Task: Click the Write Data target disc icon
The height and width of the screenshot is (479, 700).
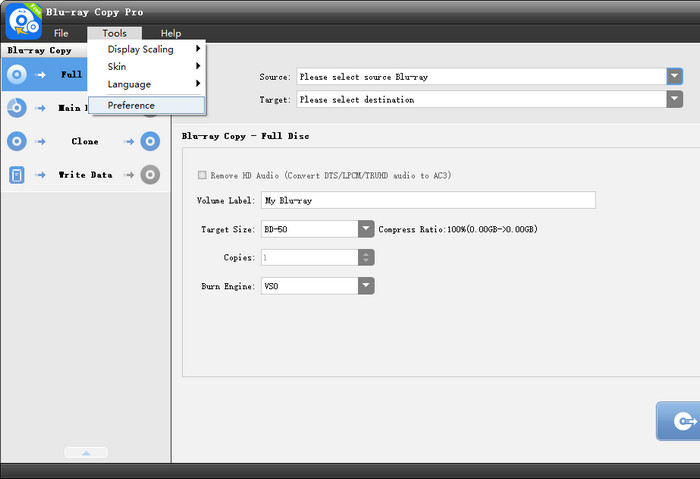Action: tap(150, 175)
